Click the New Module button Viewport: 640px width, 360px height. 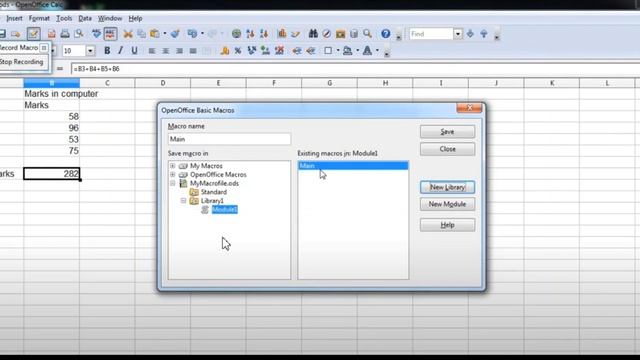(447, 204)
